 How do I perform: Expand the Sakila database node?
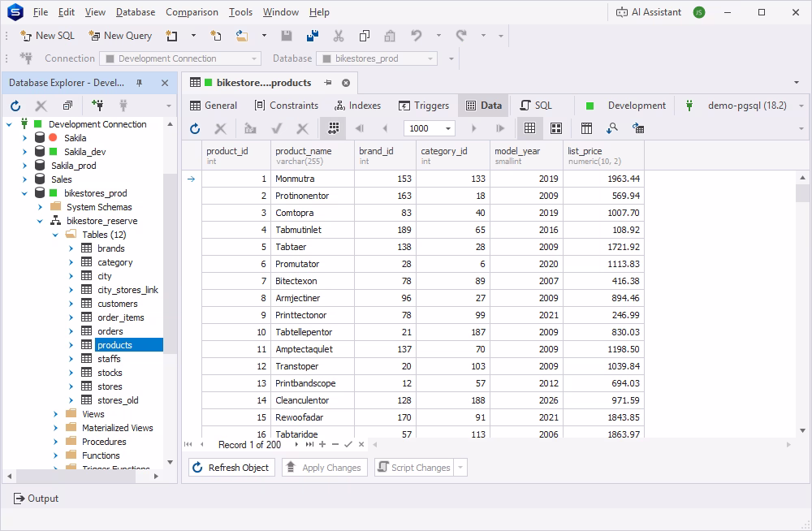coord(24,138)
